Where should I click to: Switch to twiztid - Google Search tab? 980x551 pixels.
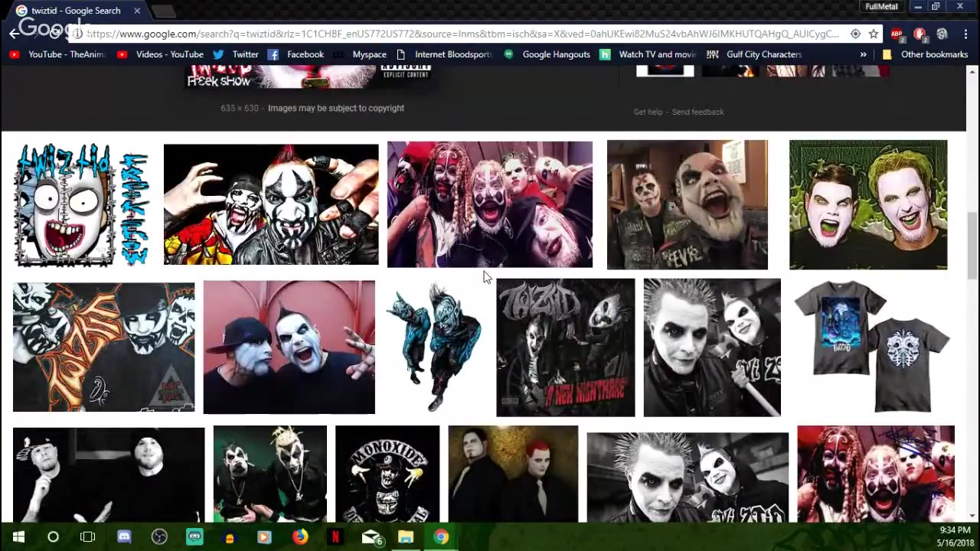click(x=77, y=11)
